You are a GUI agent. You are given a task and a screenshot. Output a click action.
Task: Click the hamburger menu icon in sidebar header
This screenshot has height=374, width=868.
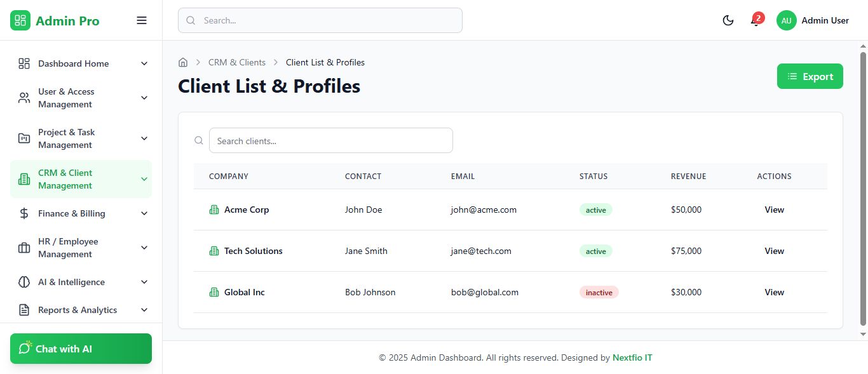click(x=142, y=20)
